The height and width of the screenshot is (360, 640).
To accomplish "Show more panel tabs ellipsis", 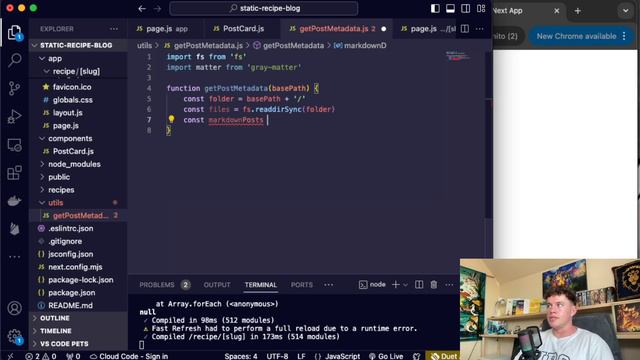I will (x=329, y=284).
